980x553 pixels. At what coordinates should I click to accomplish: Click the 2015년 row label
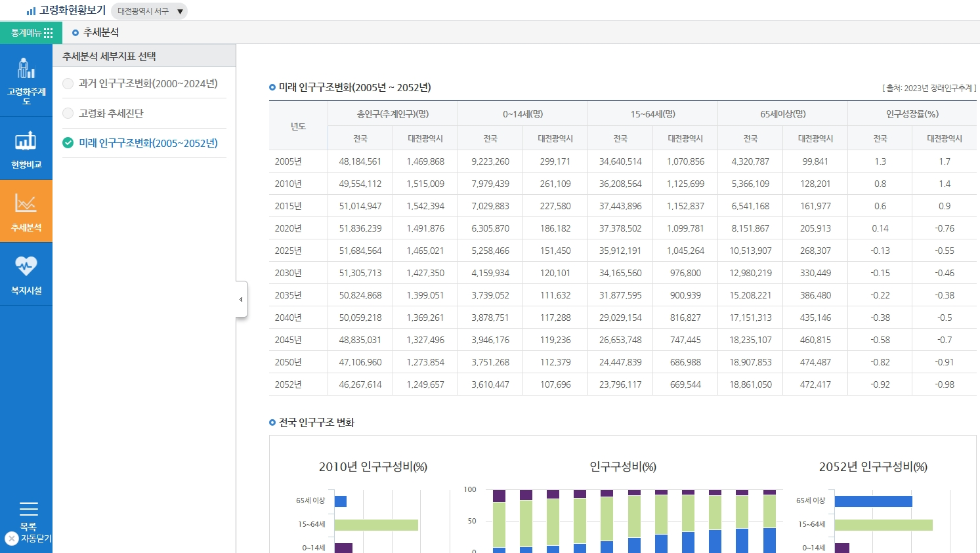pos(288,206)
